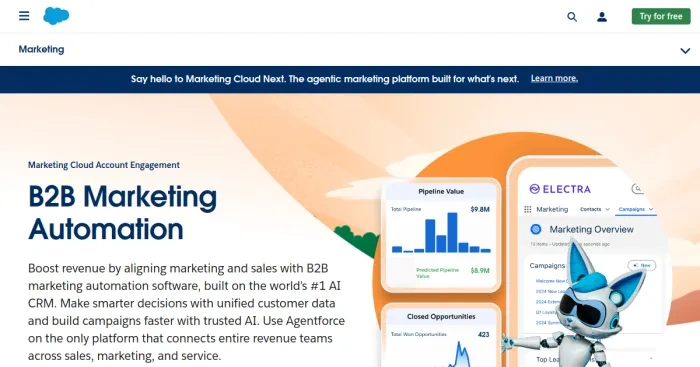Click the Marketing Overview round icon

click(536, 229)
